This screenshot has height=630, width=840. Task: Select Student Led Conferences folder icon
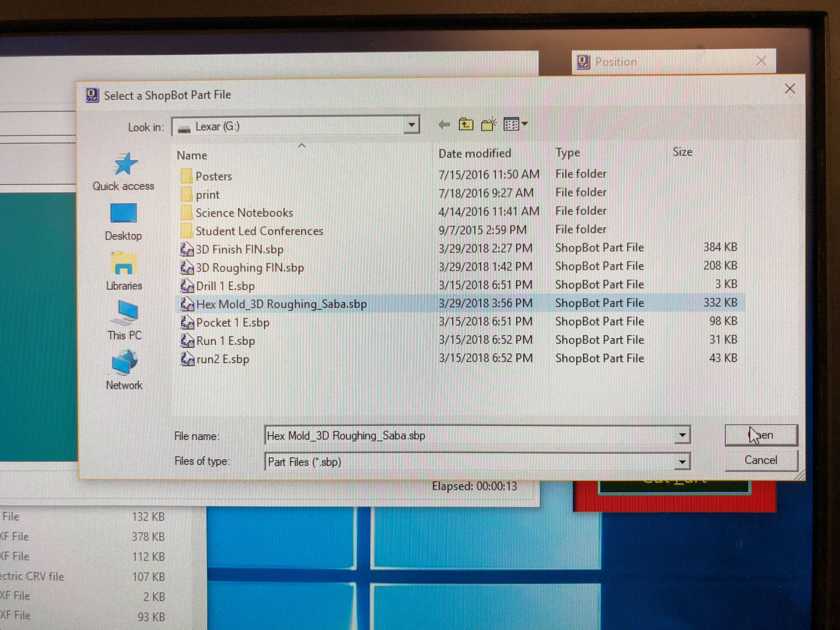tap(186, 231)
